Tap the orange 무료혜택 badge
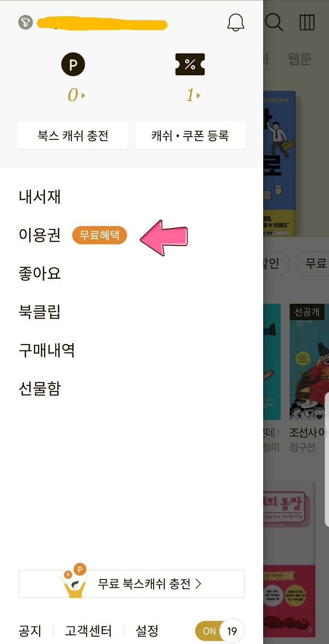This screenshot has height=644, width=329. click(x=100, y=235)
